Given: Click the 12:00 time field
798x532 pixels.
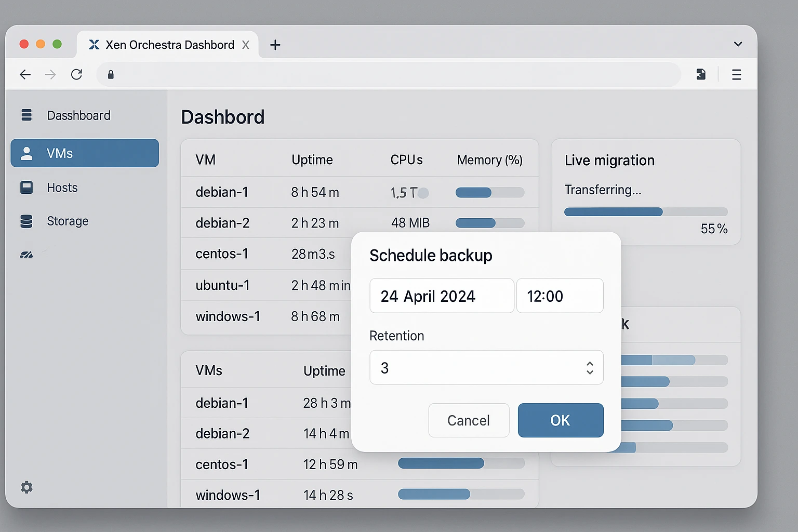Looking at the screenshot, I should click(x=560, y=296).
